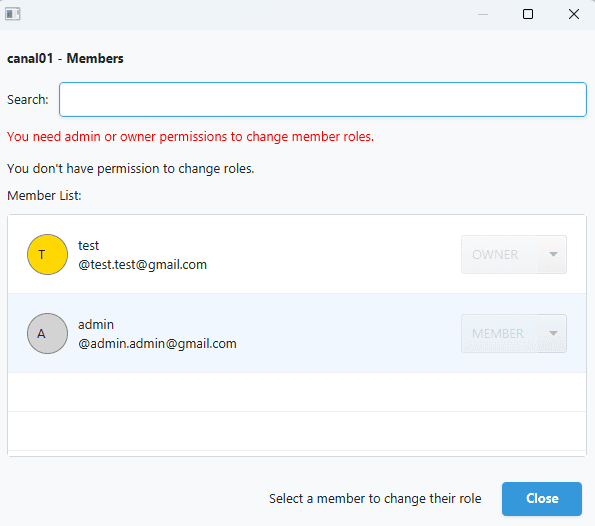Viewport: 595px width, 526px height.
Task: Click the arrow on the MEMBER combo box
Action: [x=553, y=333]
